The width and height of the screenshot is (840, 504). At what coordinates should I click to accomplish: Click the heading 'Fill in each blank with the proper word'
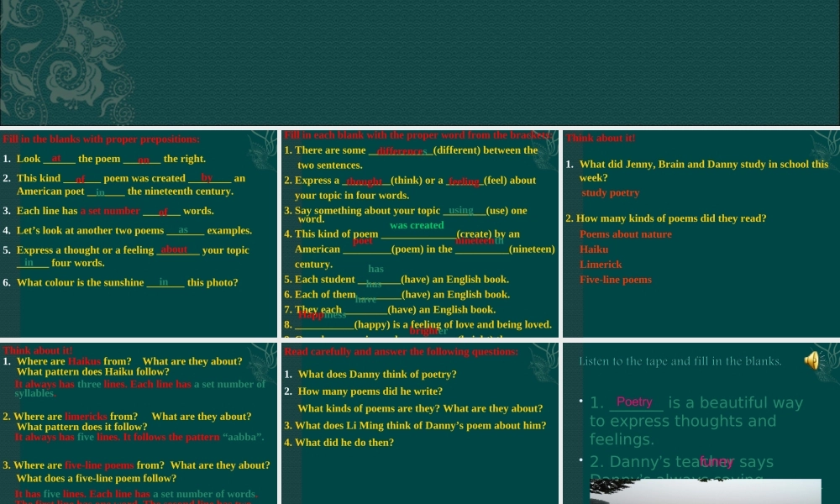click(417, 135)
